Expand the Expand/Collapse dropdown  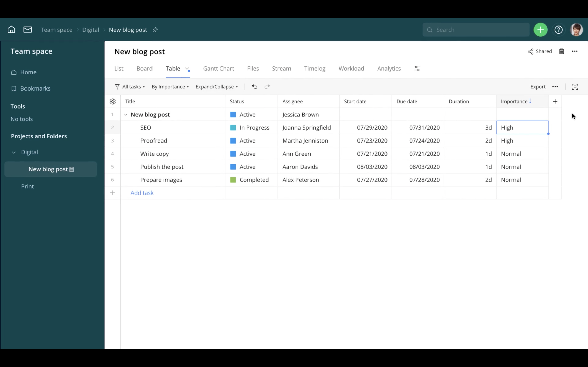216,87
